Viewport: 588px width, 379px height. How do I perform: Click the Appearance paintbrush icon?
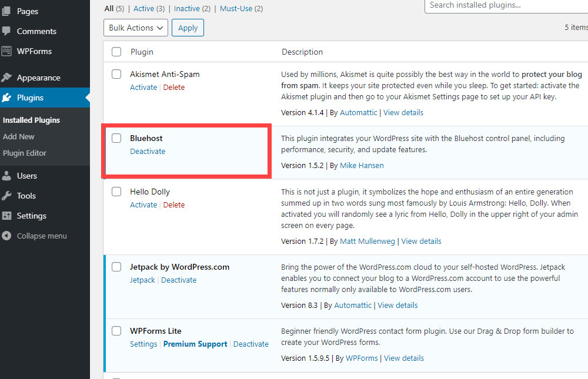coord(6,78)
